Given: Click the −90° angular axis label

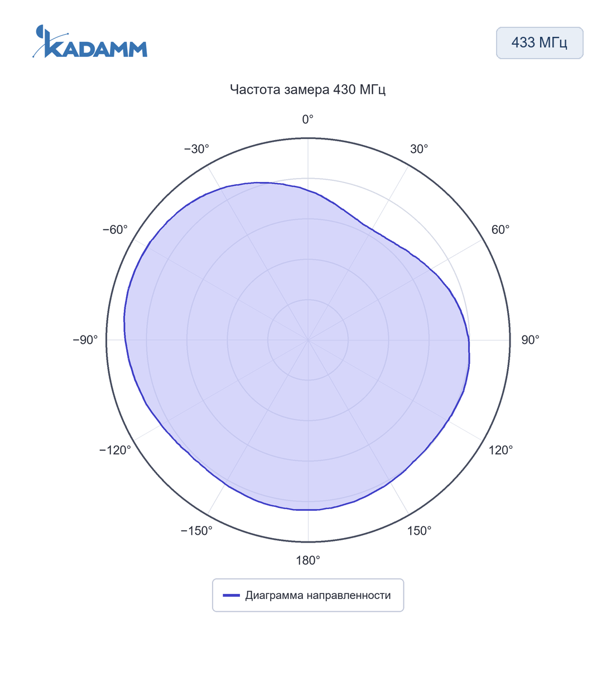Looking at the screenshot, I should point(85,340).
